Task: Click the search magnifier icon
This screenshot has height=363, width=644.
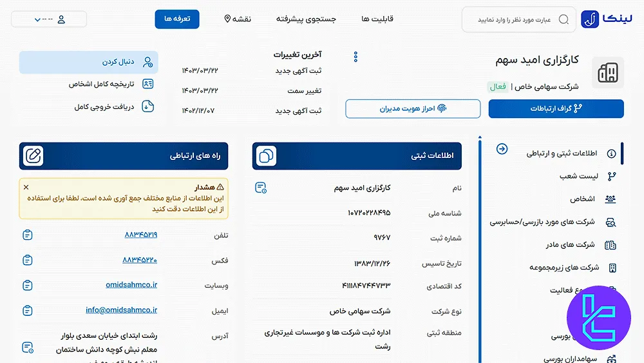Action: [563, 19]
